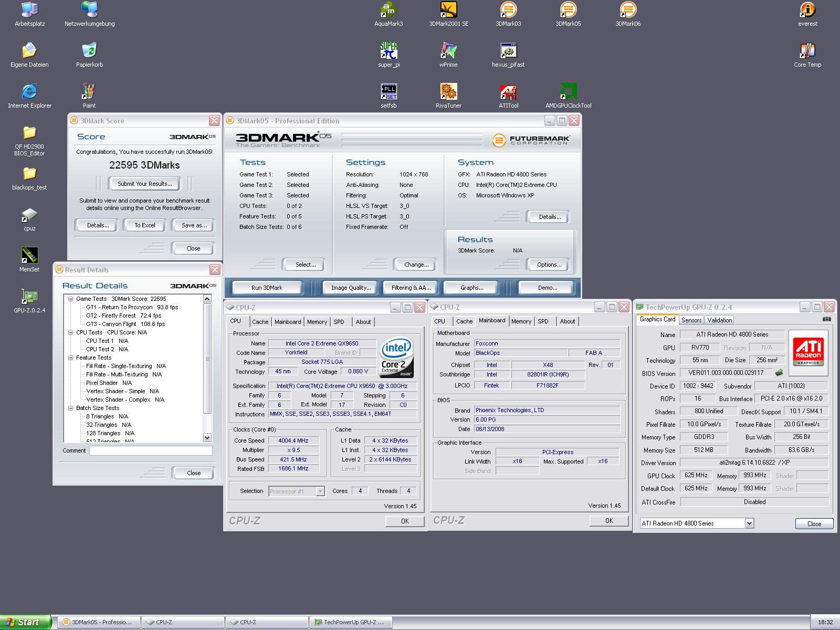Collapse the Game Tests tree node
Image resolution: width=840 pixels, height=630 pixels.
(71, 299)
